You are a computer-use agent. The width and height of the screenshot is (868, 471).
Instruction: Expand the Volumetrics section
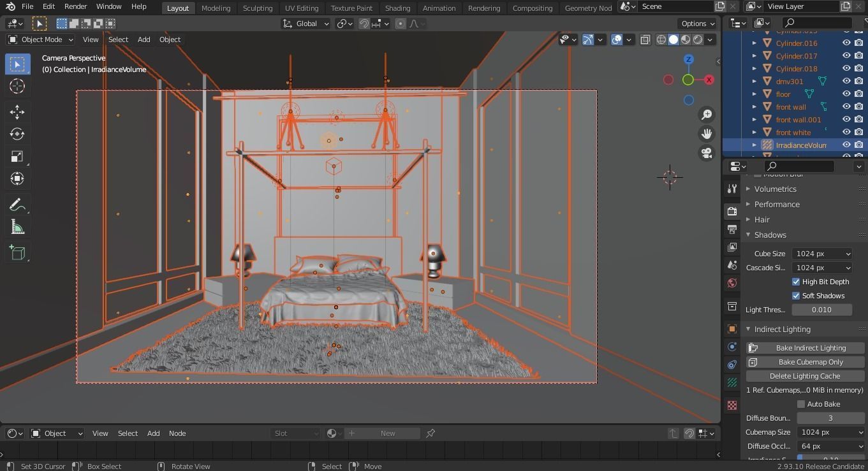point(776,189)
